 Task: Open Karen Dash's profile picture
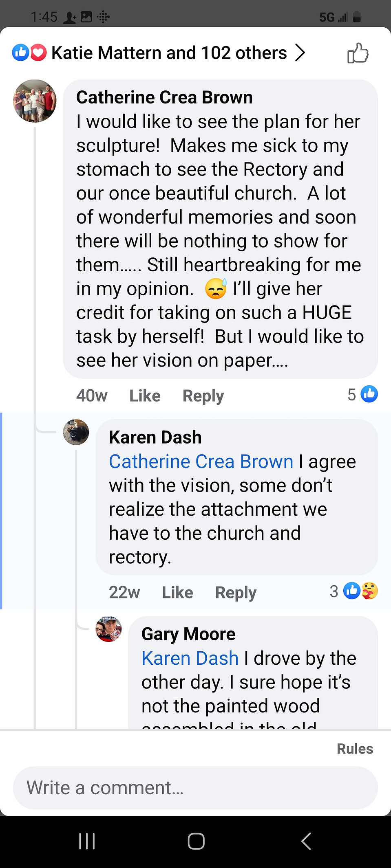[x=76, y=432]
